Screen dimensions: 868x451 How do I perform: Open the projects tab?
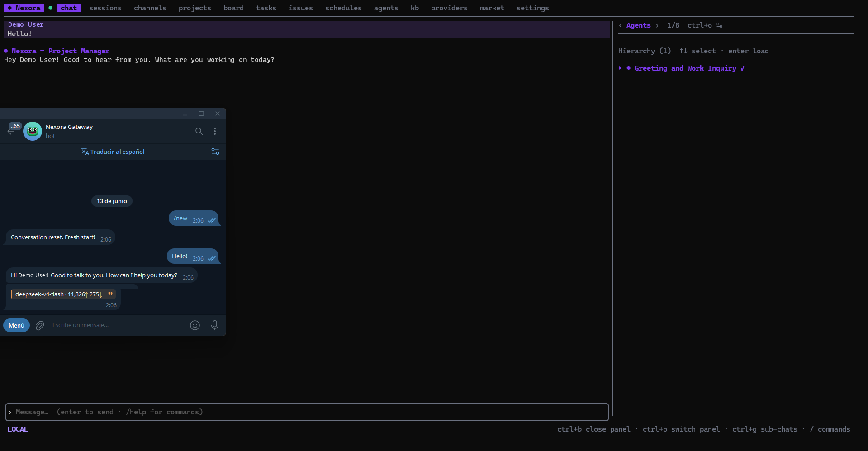click(194, 8)
